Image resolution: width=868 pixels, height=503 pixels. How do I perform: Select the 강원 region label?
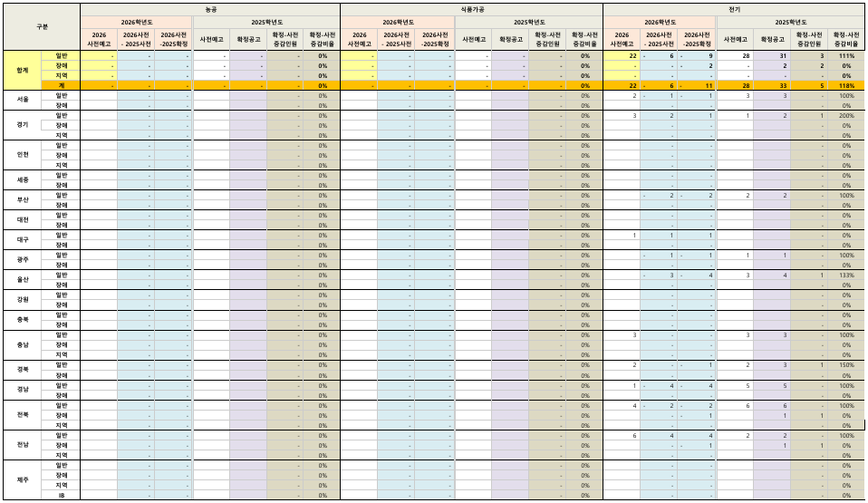click(x=22, y=300)
